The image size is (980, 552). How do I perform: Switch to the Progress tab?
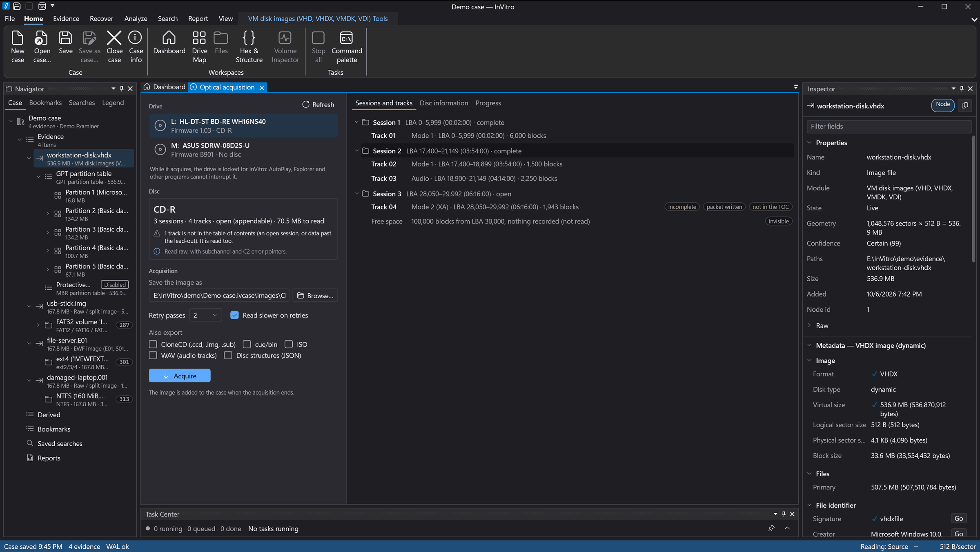[x=488, y=103]
